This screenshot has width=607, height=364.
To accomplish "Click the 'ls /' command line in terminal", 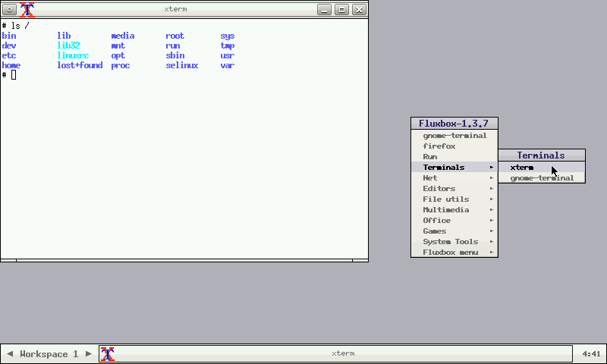I will tap(15, 26).
